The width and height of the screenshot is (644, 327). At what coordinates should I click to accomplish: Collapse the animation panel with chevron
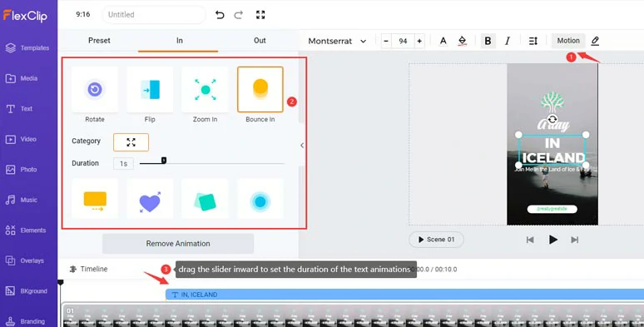coord(302,146)
